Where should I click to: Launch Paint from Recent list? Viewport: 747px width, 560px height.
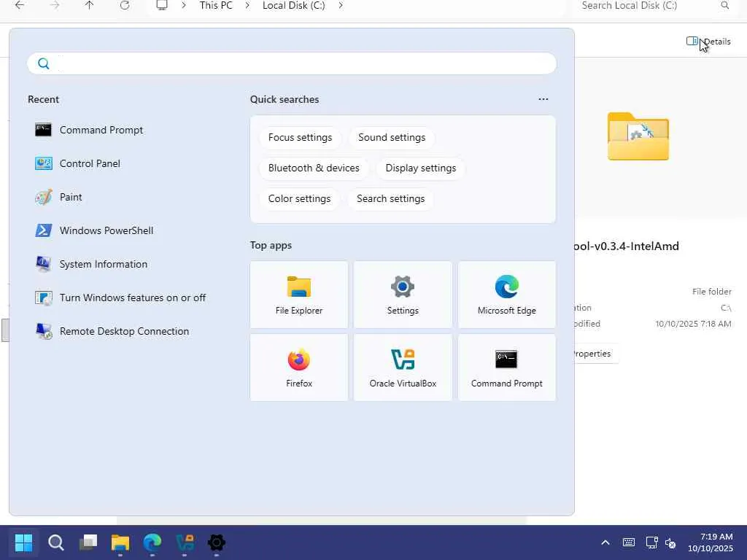click(x=58, y=197)
